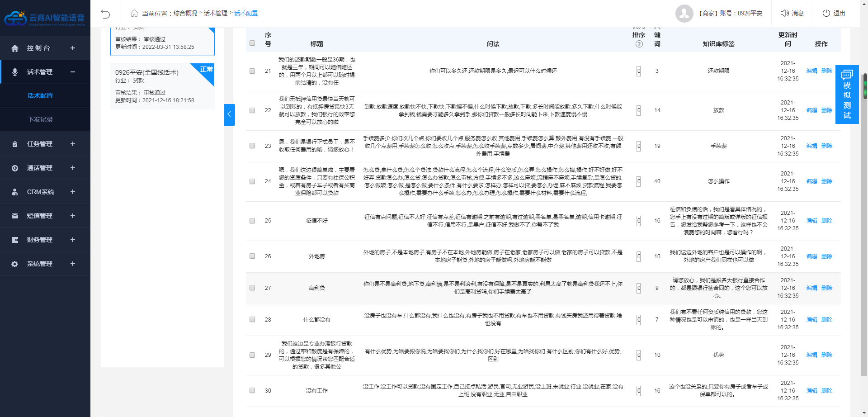Click the help icon beside 排序 header
This screenshot has width=868, height=417.
tap(639, 44)
